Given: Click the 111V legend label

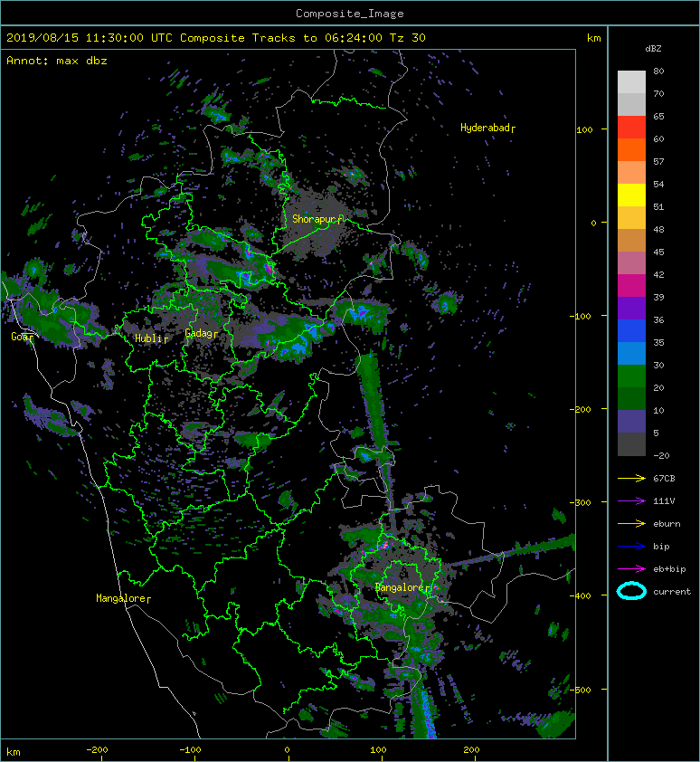Looking at the screenshot, I should pos(664,501).
